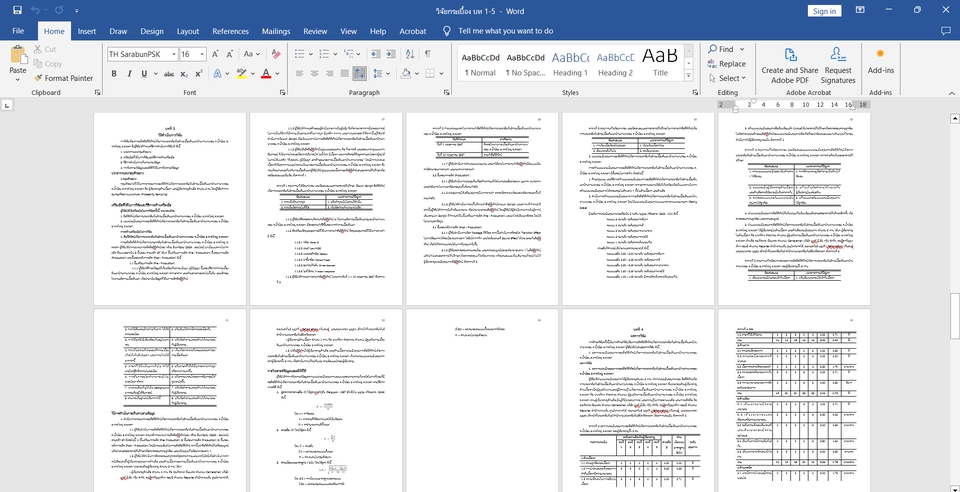The height and width of the screenshot is (492, 960).
Task: Open the Acrobat tab
Action: [413, 31]
